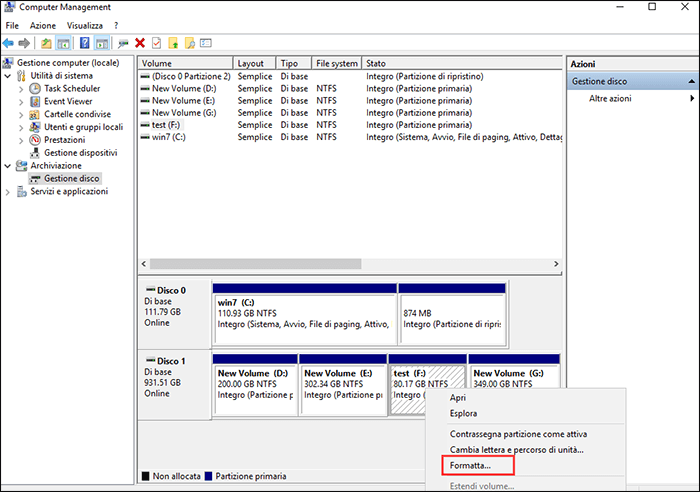Click the Utilità di sistema tools icon
700x492 pixels.
(x=21, y=76)
